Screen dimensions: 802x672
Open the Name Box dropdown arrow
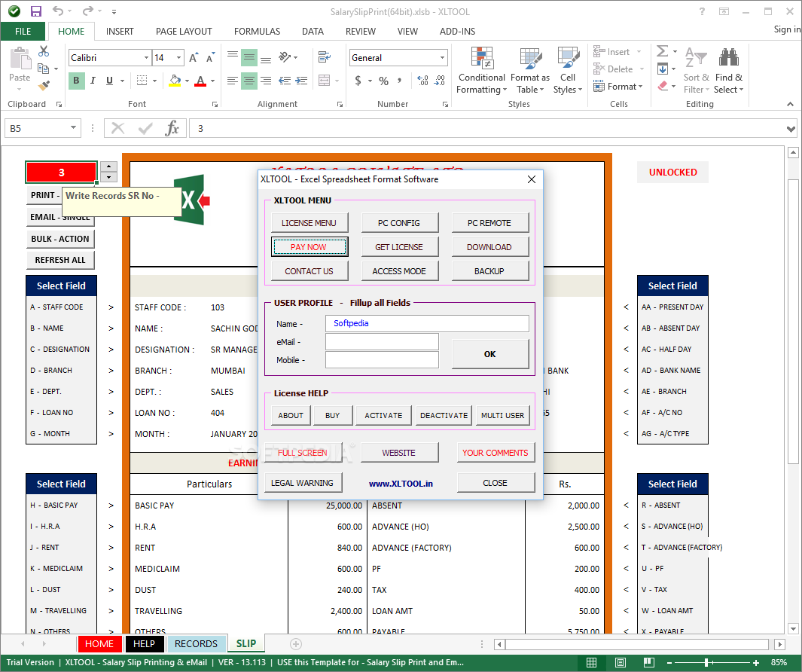click(73, 128)
